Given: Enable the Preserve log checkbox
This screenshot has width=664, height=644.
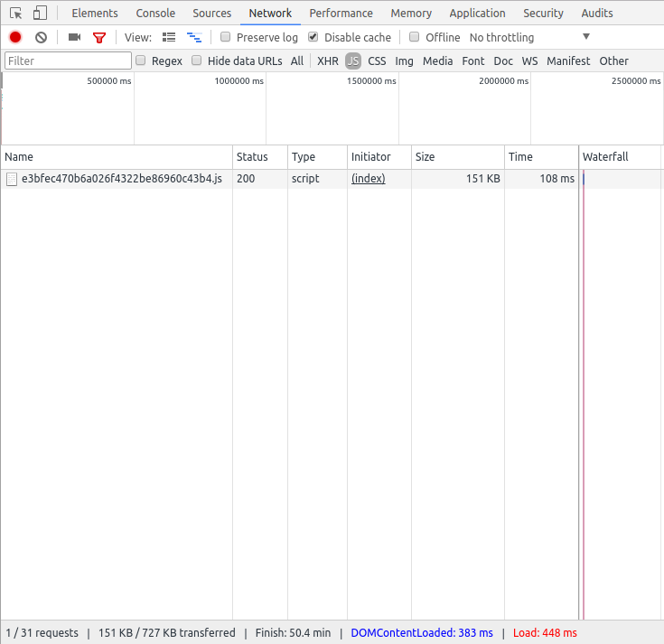Looking at the screenshot, I should pyautogui.click(x=226, y=37).
